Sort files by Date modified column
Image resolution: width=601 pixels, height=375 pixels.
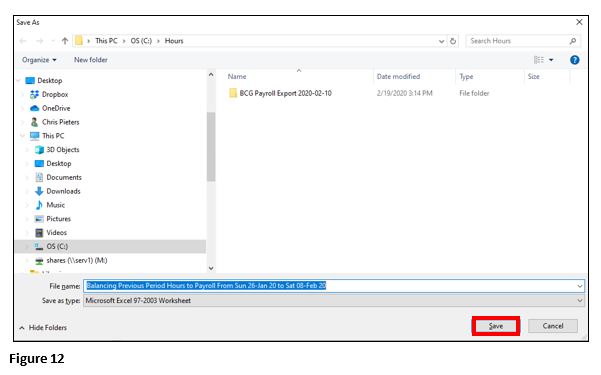[x=398, y=77]
